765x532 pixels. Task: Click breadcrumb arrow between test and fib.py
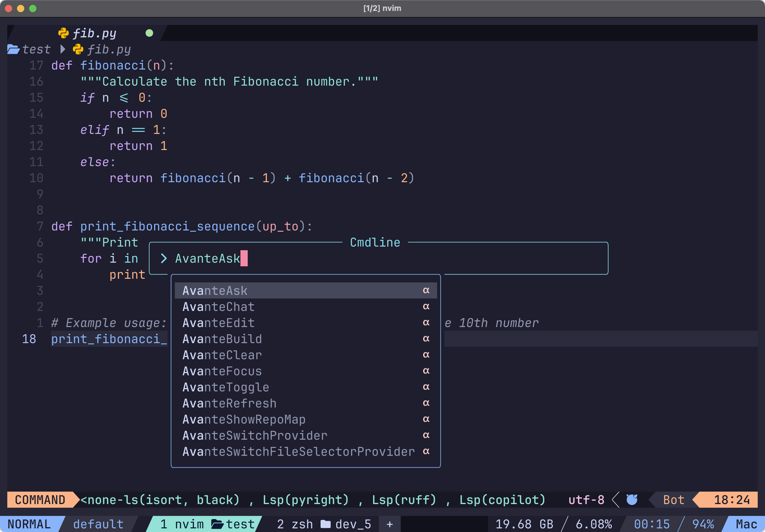63,49
